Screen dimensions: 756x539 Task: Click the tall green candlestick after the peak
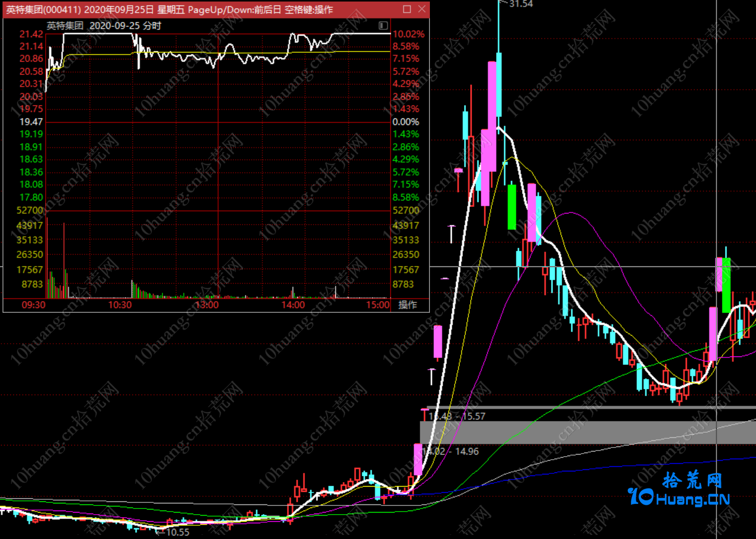(x=512, y=207)
